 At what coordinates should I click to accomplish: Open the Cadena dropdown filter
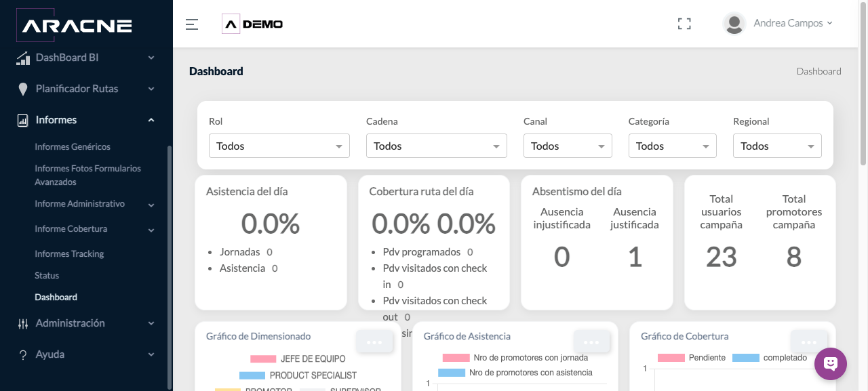[437, 146]
